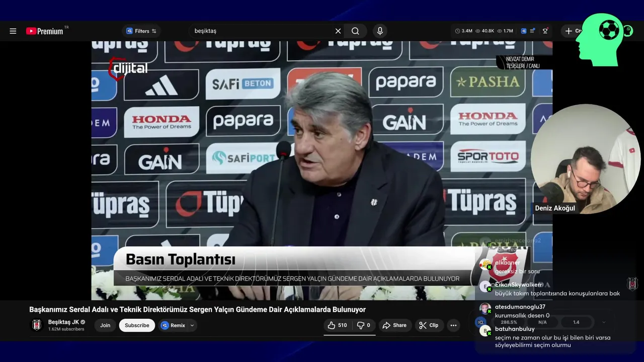Subscribe to Beşiktaş JK channel
Viewport: 644px width, 362px height.
tap(137, 325)
